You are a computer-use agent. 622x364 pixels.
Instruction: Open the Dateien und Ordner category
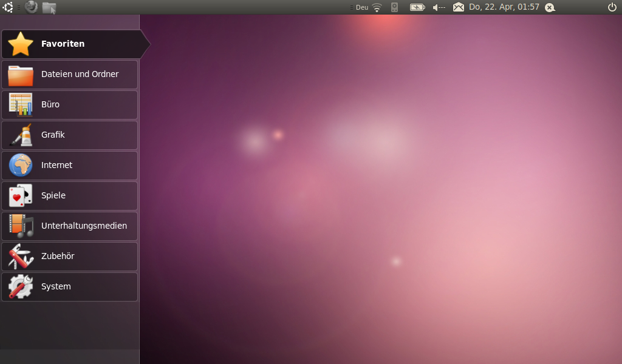[x=69, y=75]
